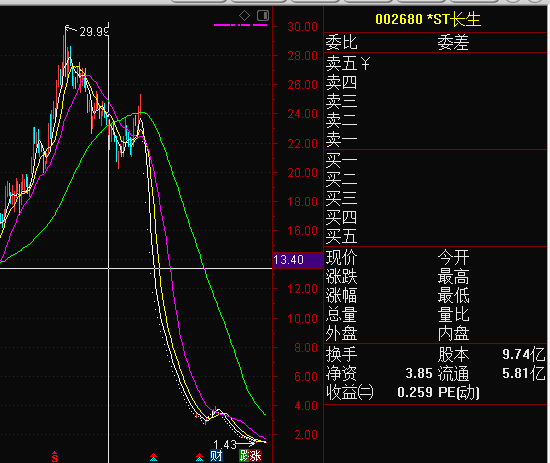550x463 pixels.
Task: Click the 买一 order row
Action: click(x=435, y=161)
